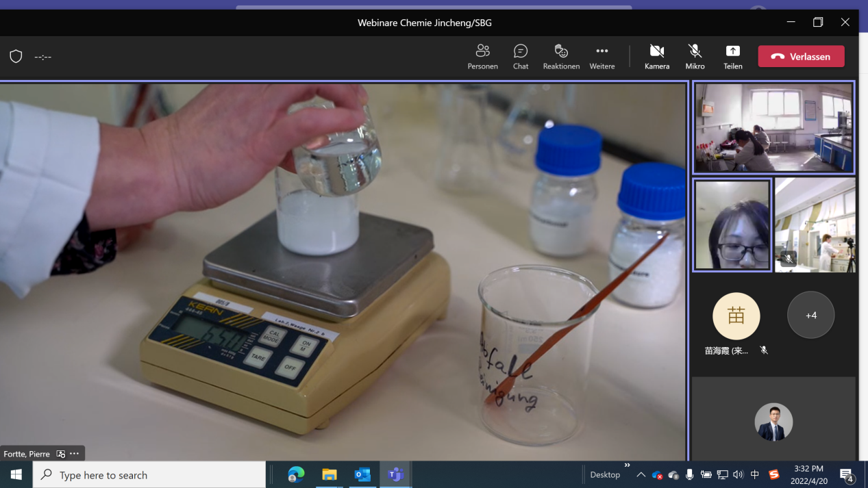
Task: Show hidden system tray icons
Action: [641, 475]
